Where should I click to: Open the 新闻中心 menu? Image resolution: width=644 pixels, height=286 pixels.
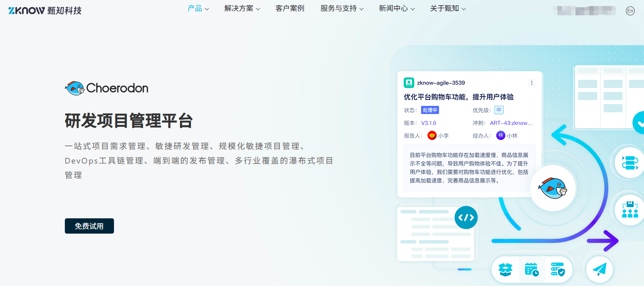tap(397, 8)
